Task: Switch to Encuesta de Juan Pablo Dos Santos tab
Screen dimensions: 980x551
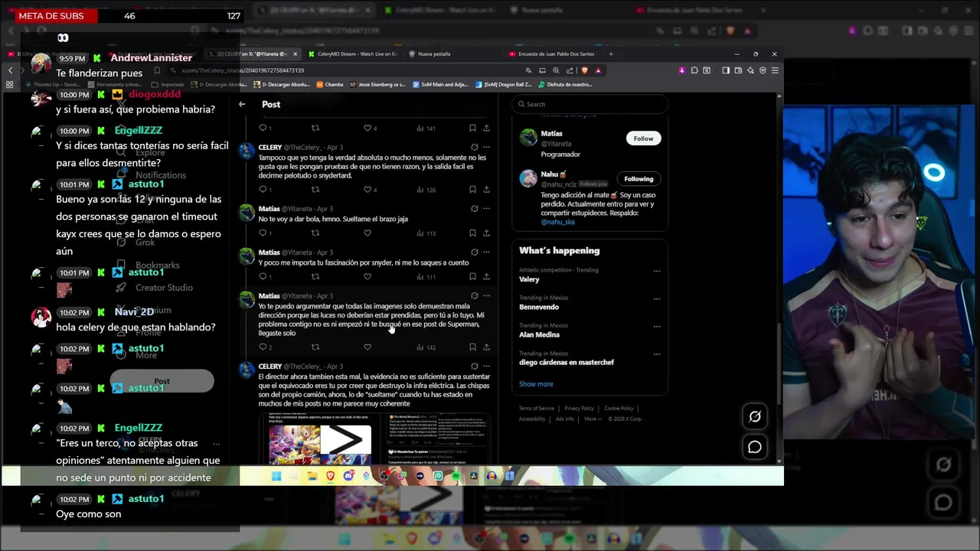Action: [553, 54]
